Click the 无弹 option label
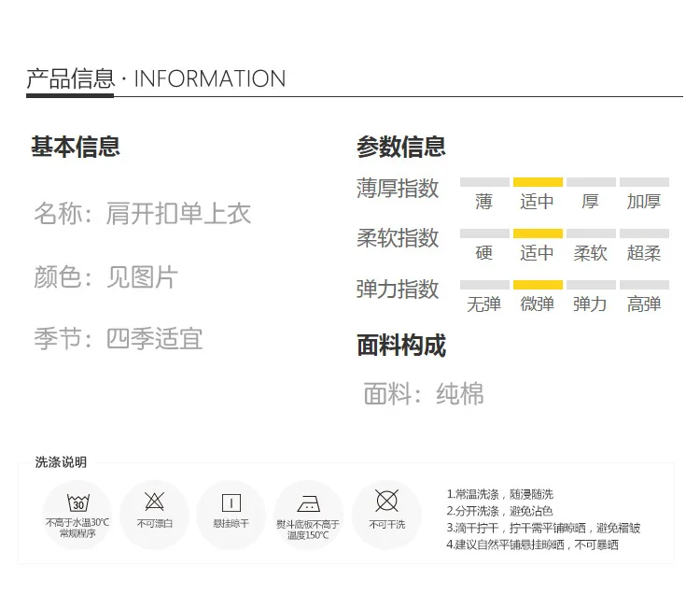This screenshot has height=594, width=700. point(483,304)
